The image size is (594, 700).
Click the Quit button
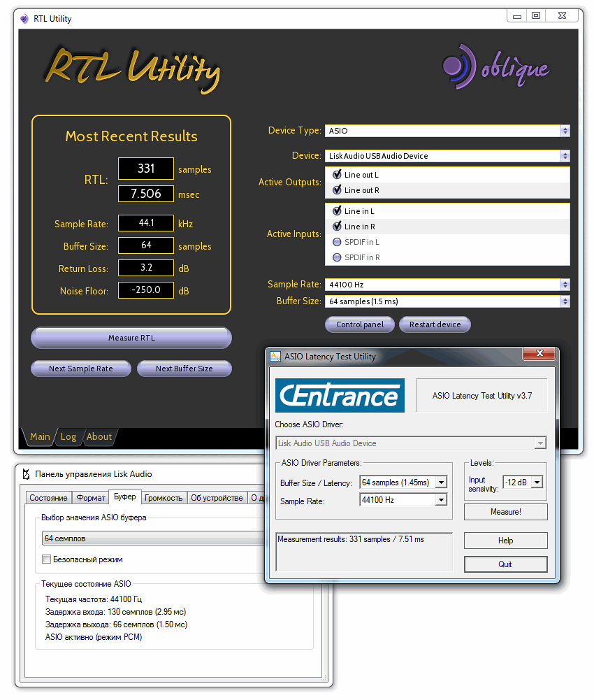506,564
